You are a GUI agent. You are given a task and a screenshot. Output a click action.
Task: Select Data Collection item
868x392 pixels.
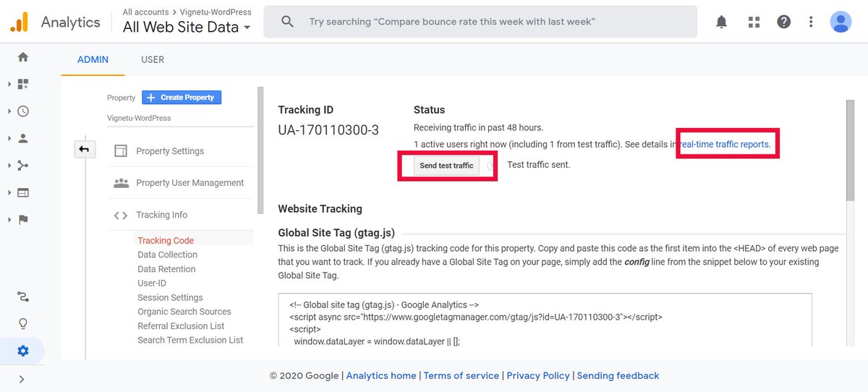[167, 255]
